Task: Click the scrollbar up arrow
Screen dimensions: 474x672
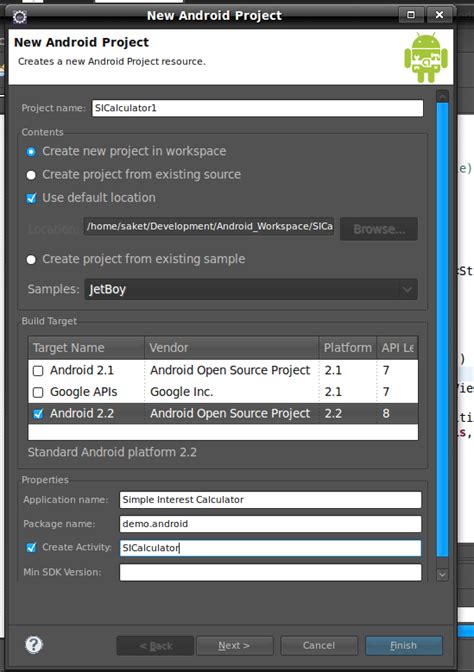Action: click(x=442, y=96)
